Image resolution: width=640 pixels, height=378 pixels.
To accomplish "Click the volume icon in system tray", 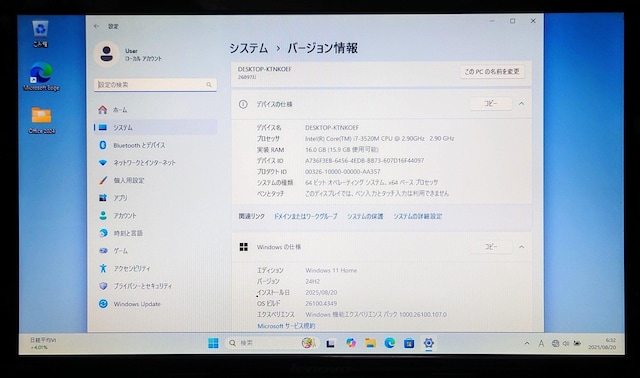I will point(566,344).
